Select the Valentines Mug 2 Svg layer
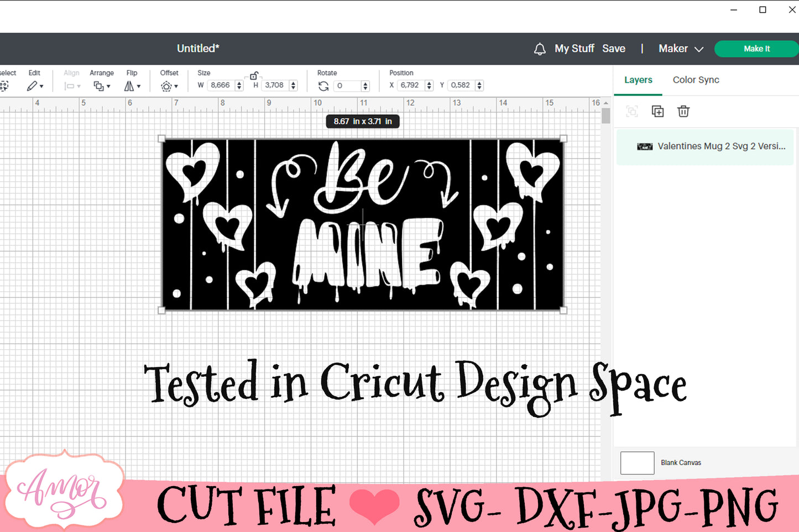 point(705,146)
